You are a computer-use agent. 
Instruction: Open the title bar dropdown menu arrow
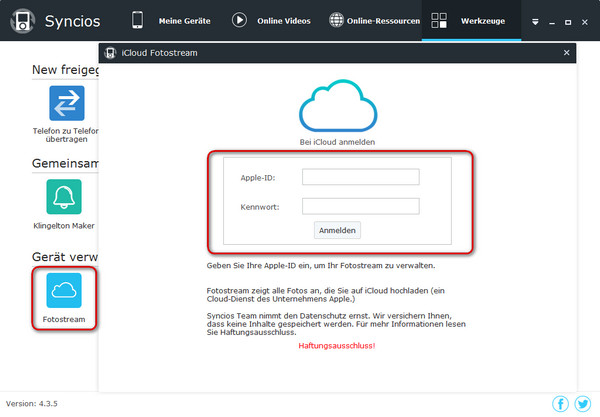[535, 22]
